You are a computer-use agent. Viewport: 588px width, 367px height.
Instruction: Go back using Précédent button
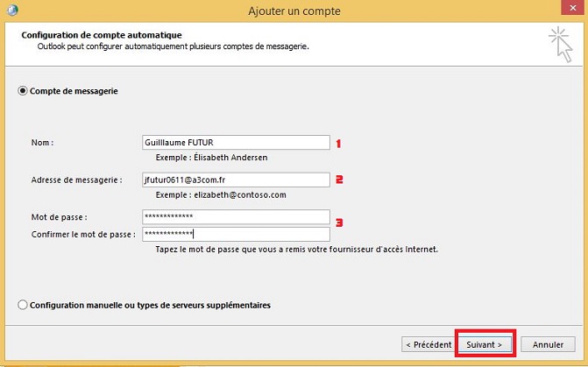pyautogui.click(x=429, y=344)
